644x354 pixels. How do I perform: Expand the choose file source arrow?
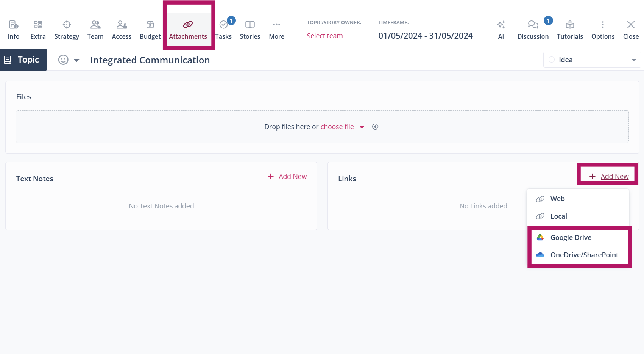click(x=362, y=127)
